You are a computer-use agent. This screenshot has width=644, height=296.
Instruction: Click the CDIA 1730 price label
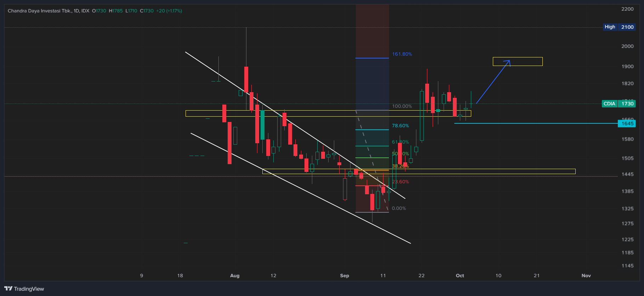pyautogui.click(x=619, y=104)
